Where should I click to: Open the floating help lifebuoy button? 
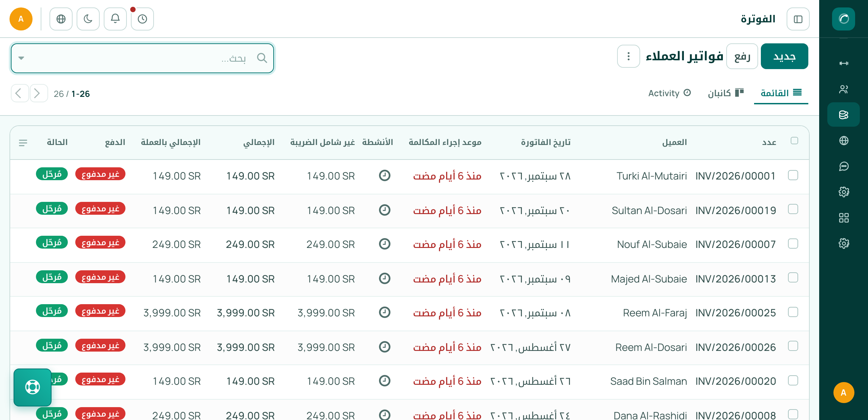point(33,387)
